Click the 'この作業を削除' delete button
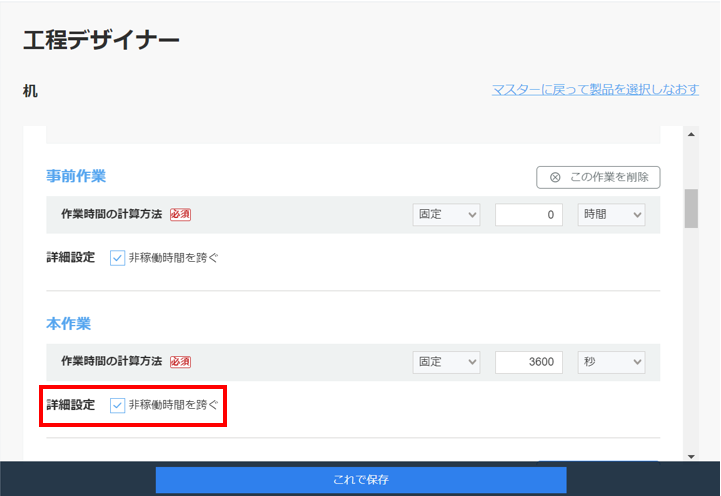 [598, 177]
